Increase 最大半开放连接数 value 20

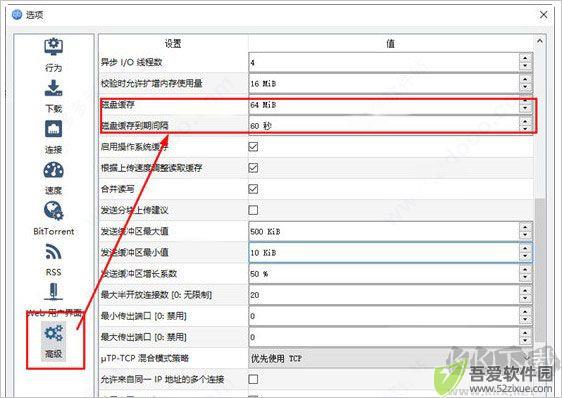click(x=525, y=291)
